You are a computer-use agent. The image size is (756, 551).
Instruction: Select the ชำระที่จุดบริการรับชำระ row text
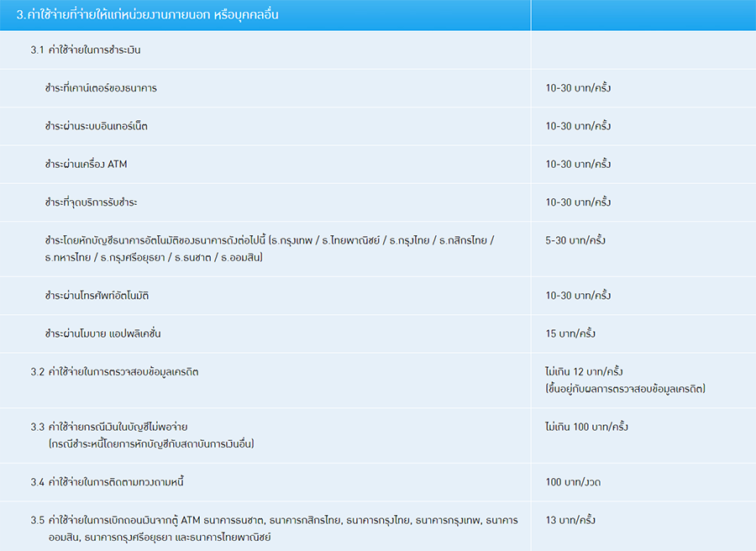92,202
